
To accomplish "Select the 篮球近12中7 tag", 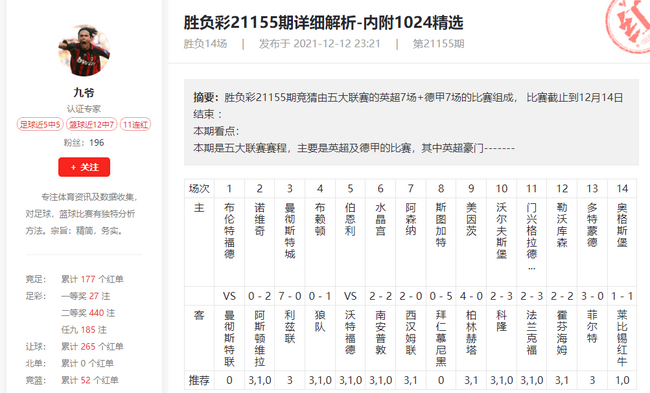I will [x=92, y=124].
